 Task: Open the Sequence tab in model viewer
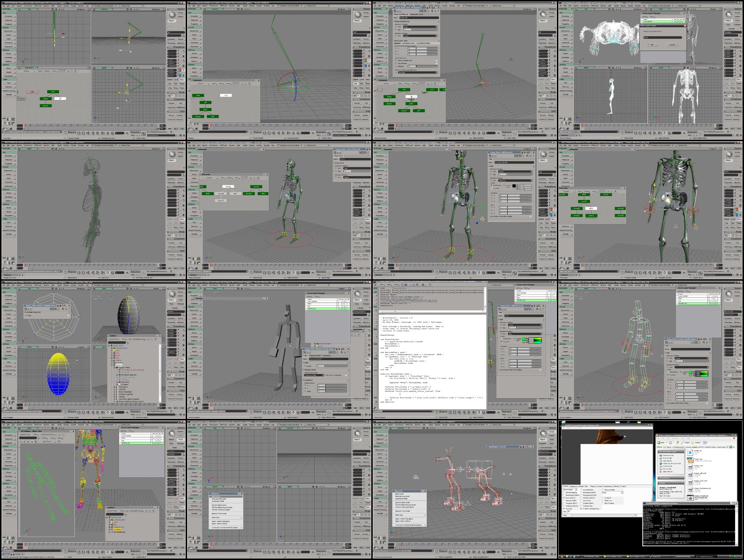tap(574, 487)
